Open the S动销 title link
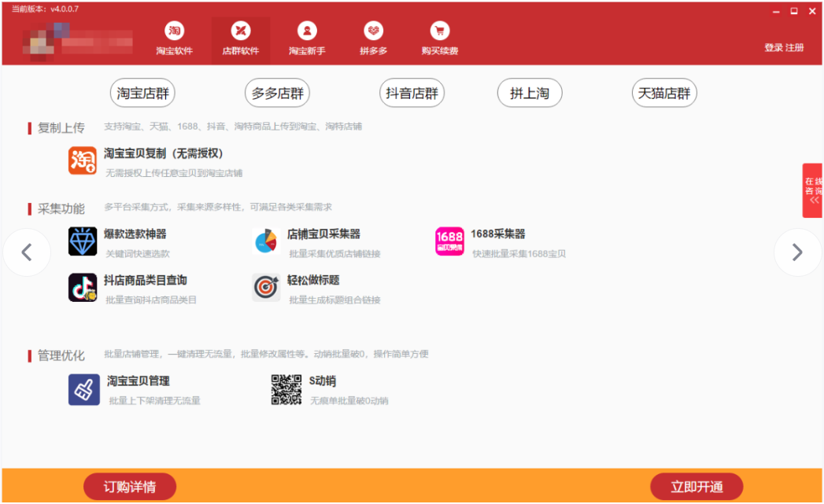This screenshot has width=824, height=504. 323,381
